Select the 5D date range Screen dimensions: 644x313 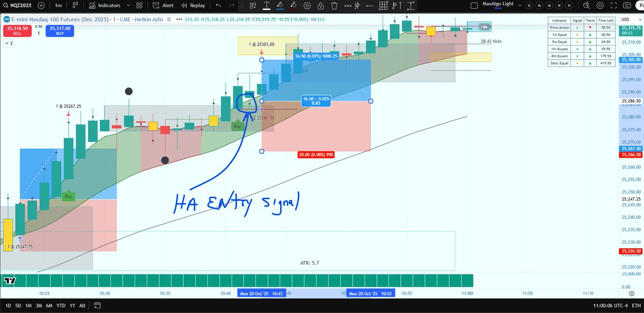coord(19,305)
